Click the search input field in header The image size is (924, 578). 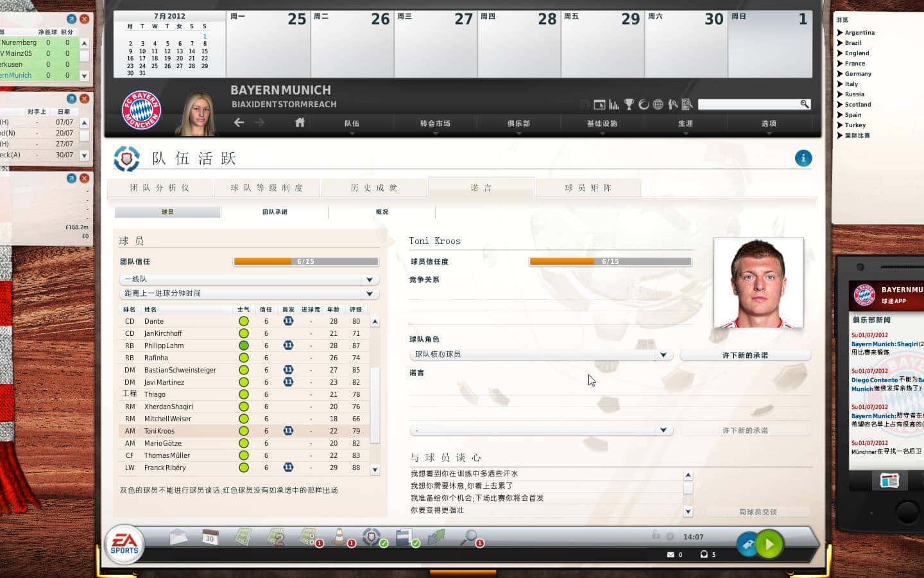click(x=748, y=104)
